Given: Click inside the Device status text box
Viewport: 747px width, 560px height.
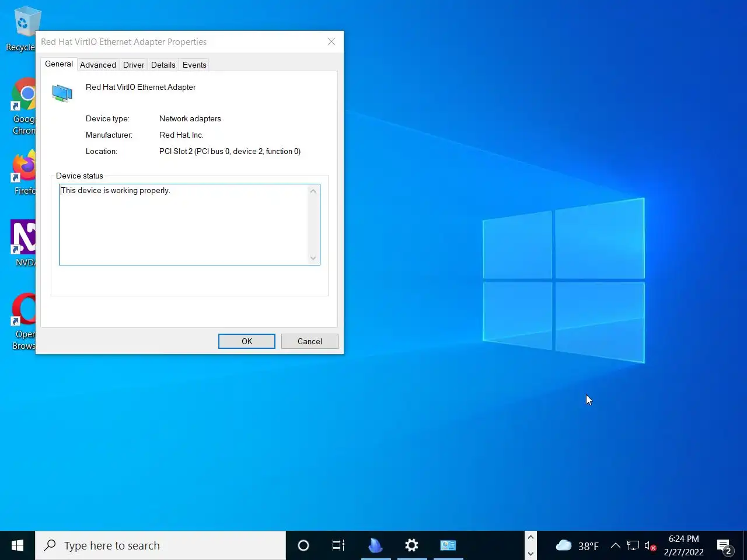Looking at the screenshot, I should [x=183, y=225].
